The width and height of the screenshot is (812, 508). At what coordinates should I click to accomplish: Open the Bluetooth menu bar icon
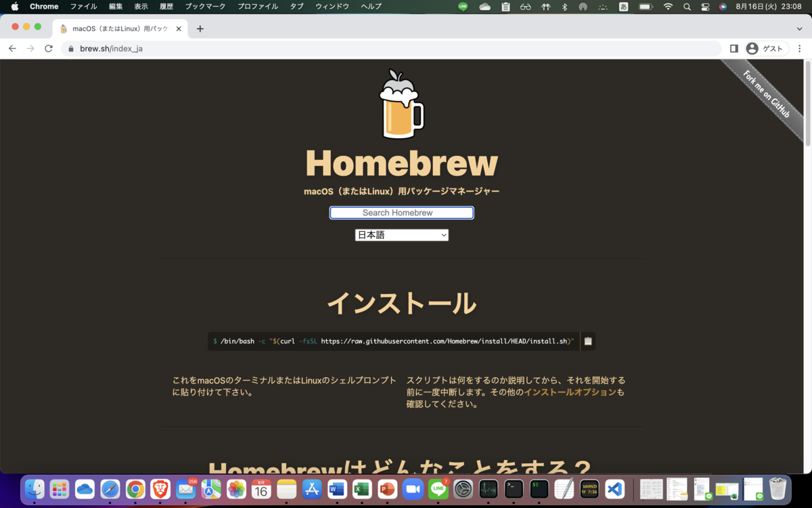click(x=565, y=7)
